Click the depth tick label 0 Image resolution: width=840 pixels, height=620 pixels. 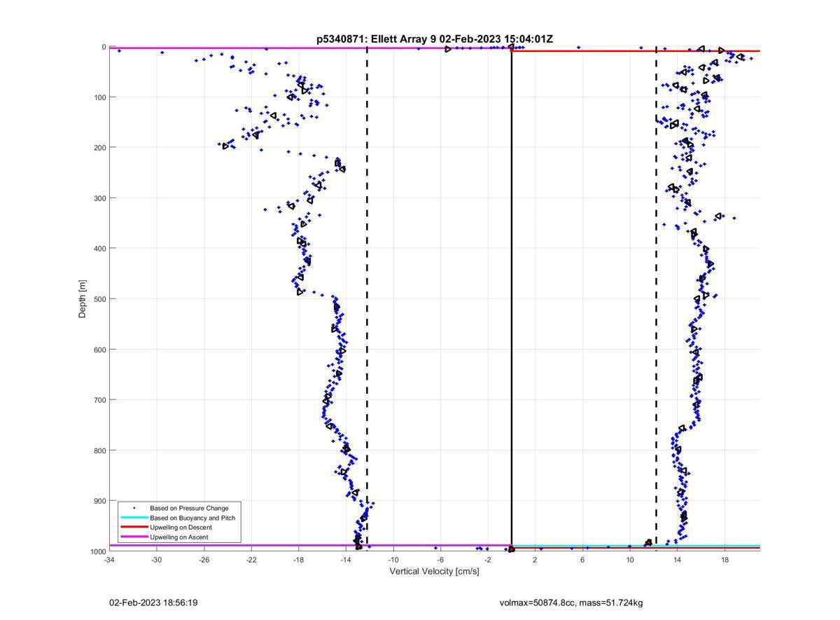[x=104, y=47]
